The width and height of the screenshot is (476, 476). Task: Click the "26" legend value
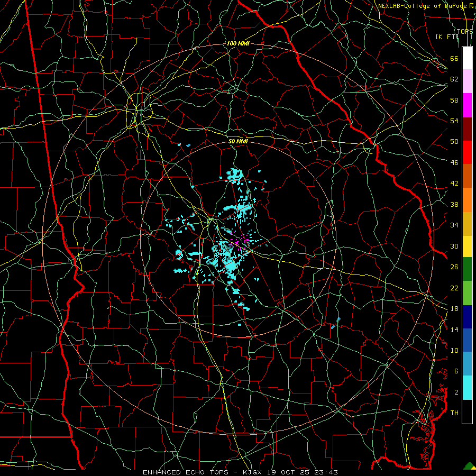(x=454, y=267)
